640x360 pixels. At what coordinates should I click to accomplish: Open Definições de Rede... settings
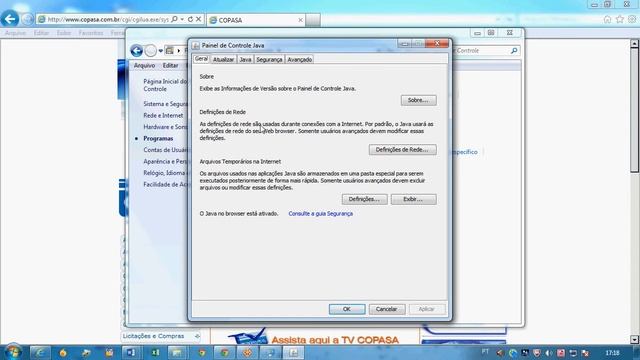tap(402, 150)
